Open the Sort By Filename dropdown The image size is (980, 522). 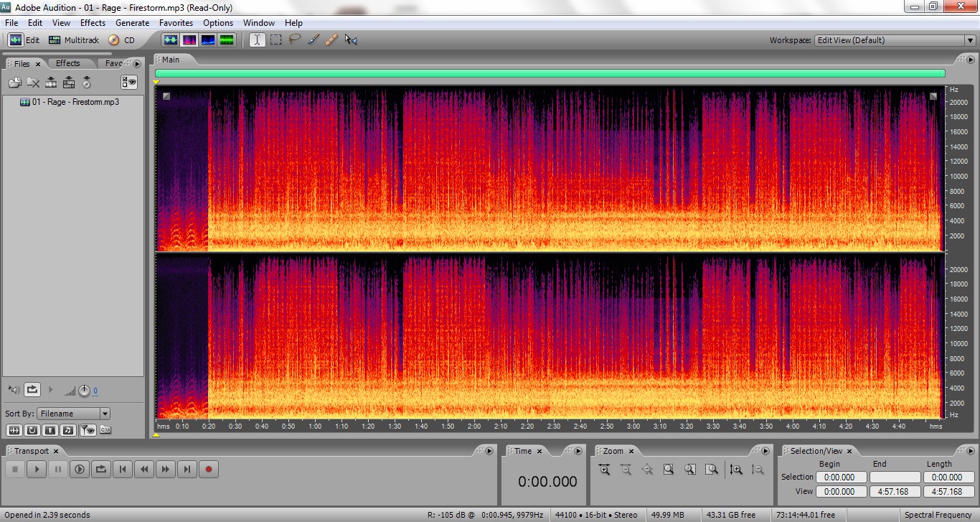coord(105,414)
